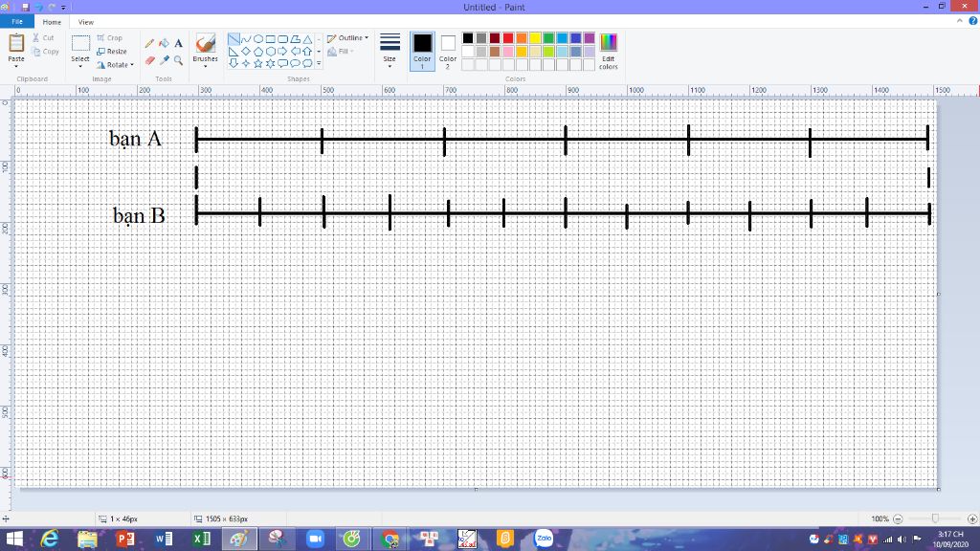Activate the Color 1 selector

click(422, 52)
